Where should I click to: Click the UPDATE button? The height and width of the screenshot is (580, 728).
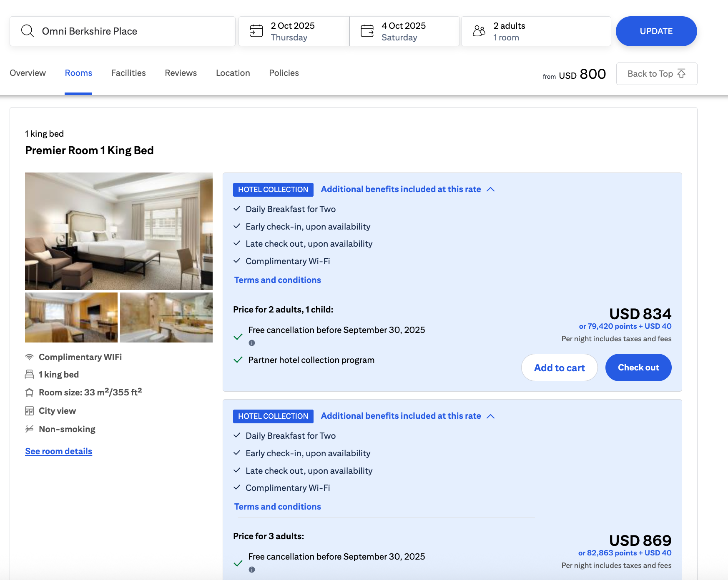[x=656, y=31]
